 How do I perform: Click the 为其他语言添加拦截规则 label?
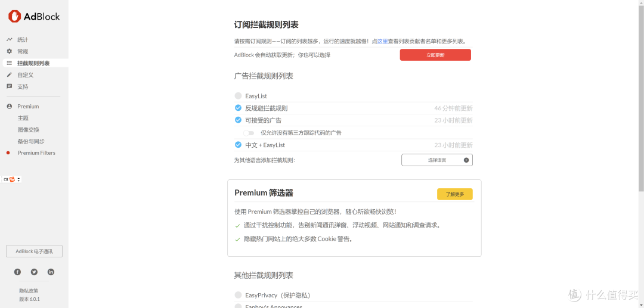coord(265,160)
